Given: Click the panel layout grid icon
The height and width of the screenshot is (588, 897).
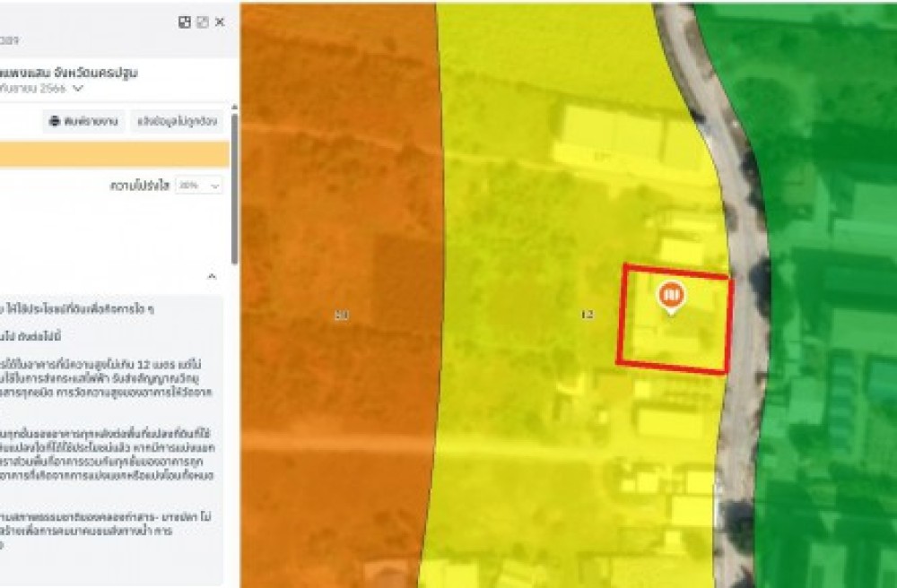Looking at the screenshot, I should click(x=184, y=22).
